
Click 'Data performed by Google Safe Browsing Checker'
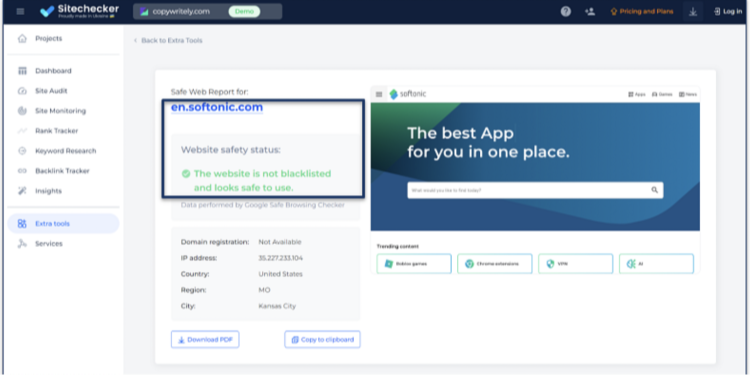pyautogui.click(x=263, y=205)
